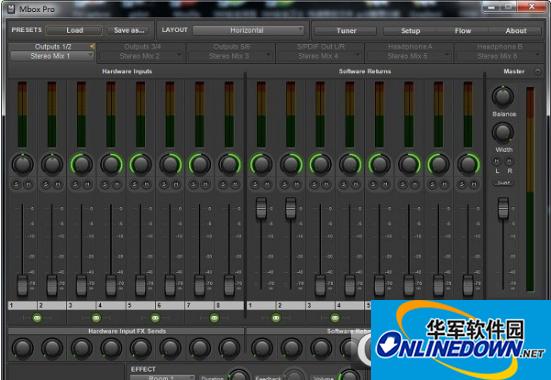Open the Flow view

[x=463, y=31]
